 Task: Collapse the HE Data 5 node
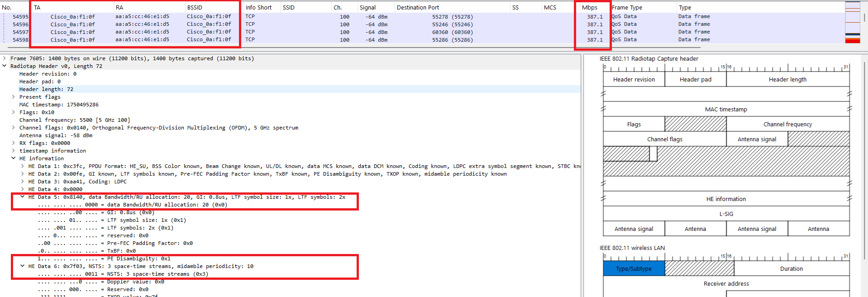click(22, 197)
